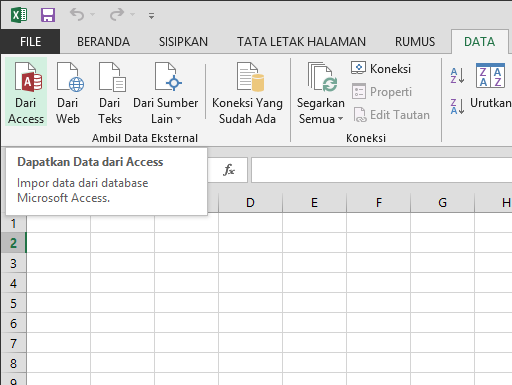
Task: Click cell G3
Action: (442, 263)
